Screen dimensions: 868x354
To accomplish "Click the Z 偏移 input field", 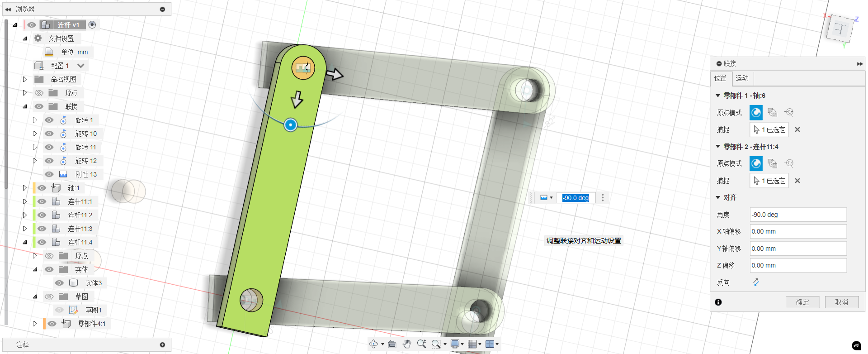I will click(x=798, y=265).
